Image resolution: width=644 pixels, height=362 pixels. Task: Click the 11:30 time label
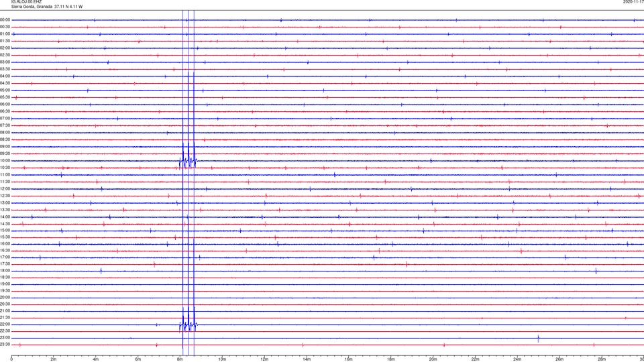tap(5, 182)
